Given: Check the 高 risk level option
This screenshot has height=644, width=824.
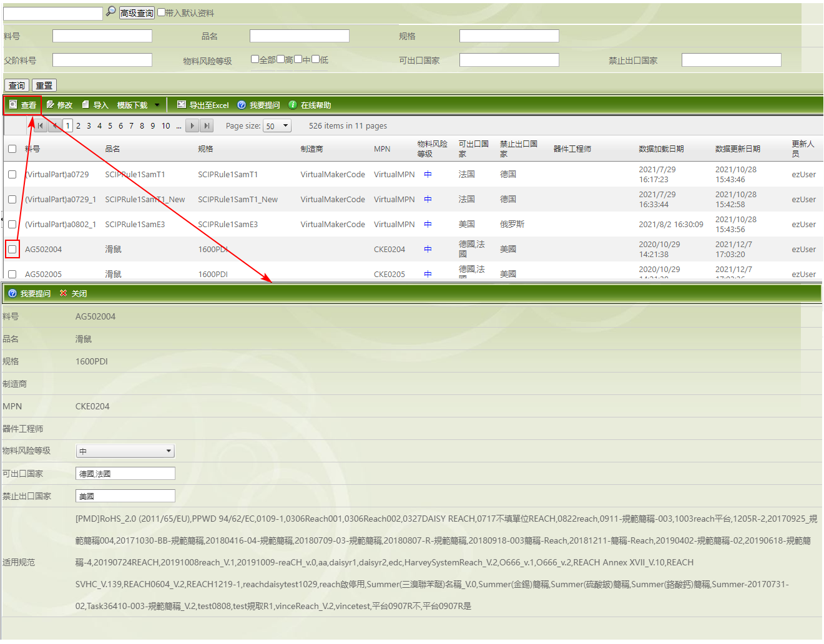Looking at the screenshot, I should pyautogui.click(x=281, y=59).
